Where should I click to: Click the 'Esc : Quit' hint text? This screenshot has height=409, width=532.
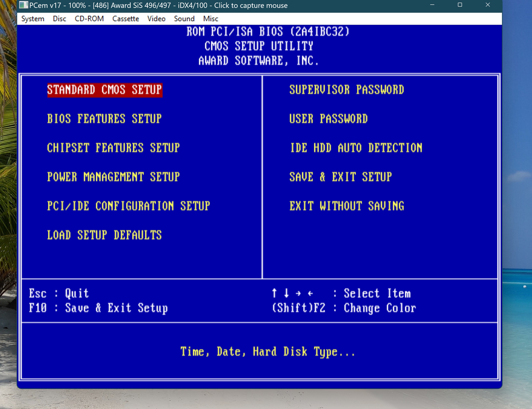pyautogui.click(x=59, y=293)
